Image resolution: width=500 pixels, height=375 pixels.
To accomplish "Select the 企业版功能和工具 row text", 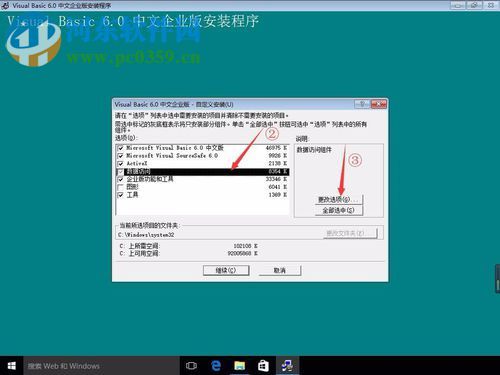I will coord(150,179).
